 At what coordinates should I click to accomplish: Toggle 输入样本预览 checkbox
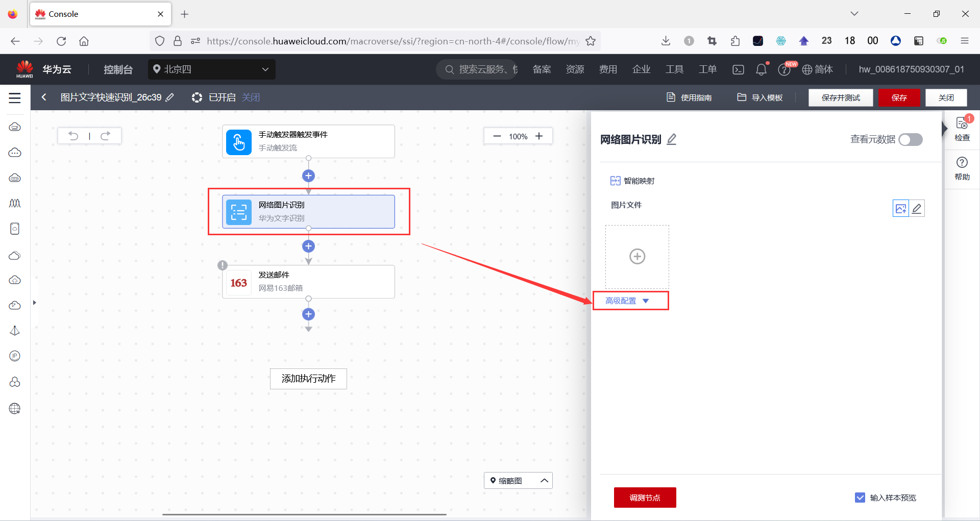click(860, 498)
